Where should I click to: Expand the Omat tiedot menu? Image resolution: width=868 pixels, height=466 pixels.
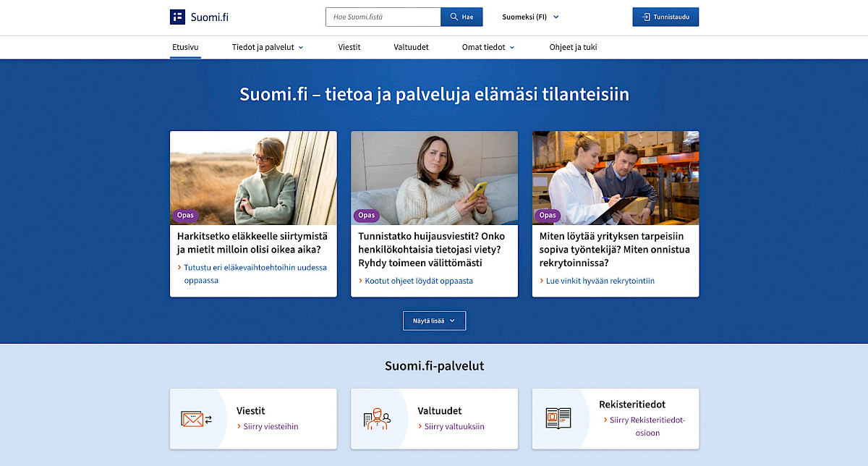point(488,47)
